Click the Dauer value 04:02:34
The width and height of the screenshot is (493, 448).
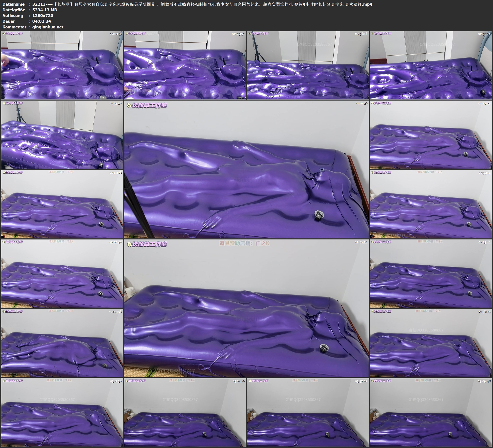tap(42, 21)
